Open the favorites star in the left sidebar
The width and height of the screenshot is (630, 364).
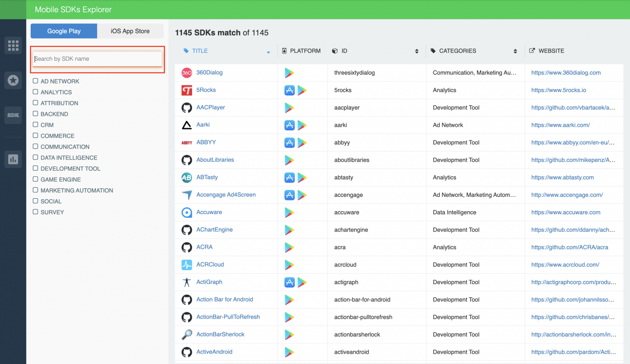13,80
